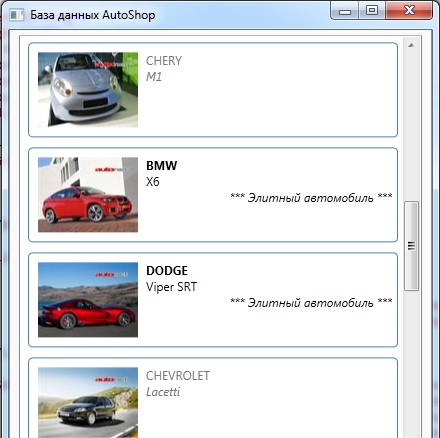Minimize the База данных AutoShop window
This screenshot has width=440, height=438.
coord(345,11)
